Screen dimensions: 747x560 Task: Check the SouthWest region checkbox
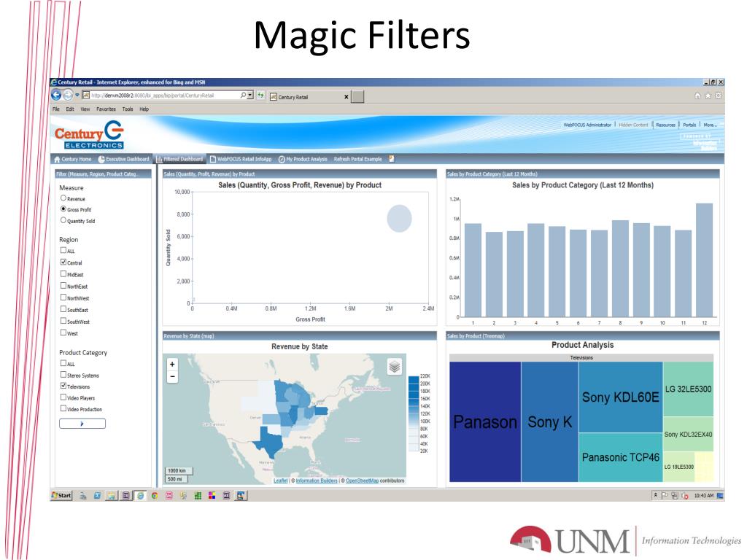63,321
